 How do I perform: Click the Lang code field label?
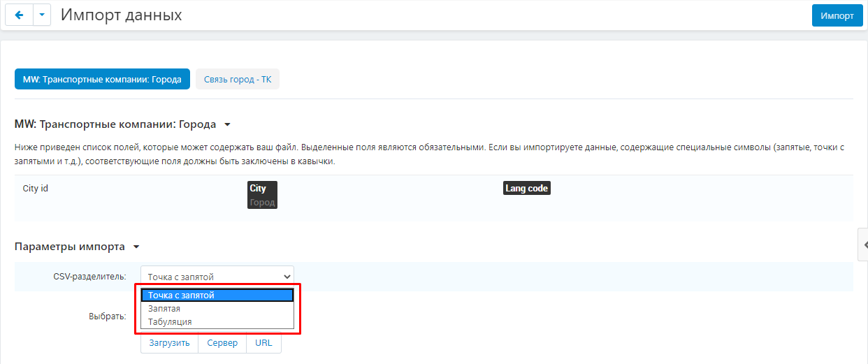pos(526,189)
